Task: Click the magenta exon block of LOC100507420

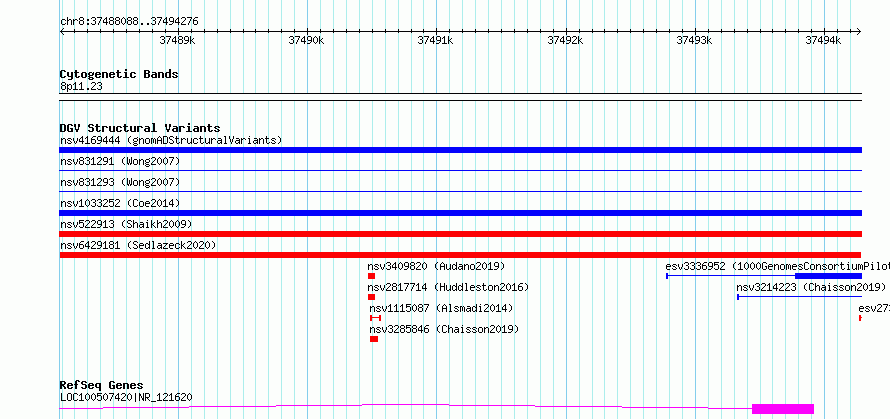Action: tap(783, 409)
